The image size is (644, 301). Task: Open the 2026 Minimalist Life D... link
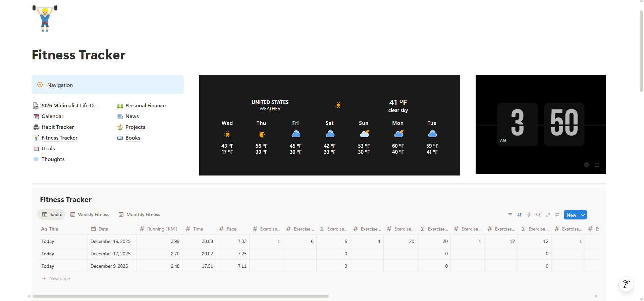click(69, 106)
